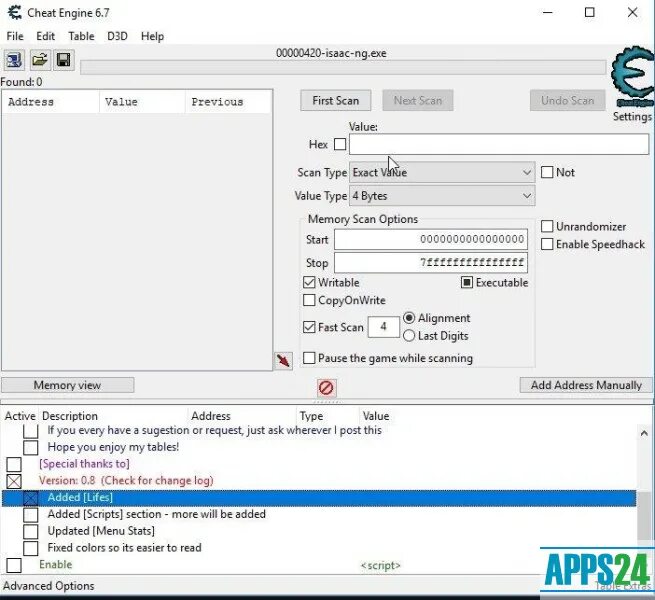This screenshot has height=600, width=655.
Task: Toggle the Executable checkbox
Action: [467, 282]
